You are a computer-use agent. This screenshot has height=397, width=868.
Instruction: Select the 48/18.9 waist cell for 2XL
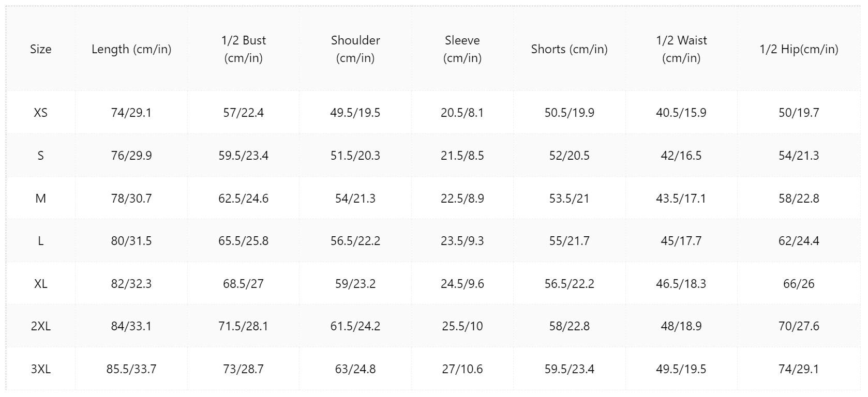click(x=681, y=326)
